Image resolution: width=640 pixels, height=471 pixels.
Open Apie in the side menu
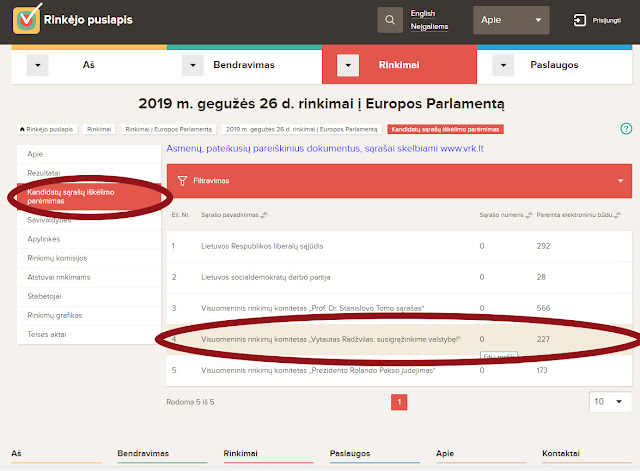(89, 154)
